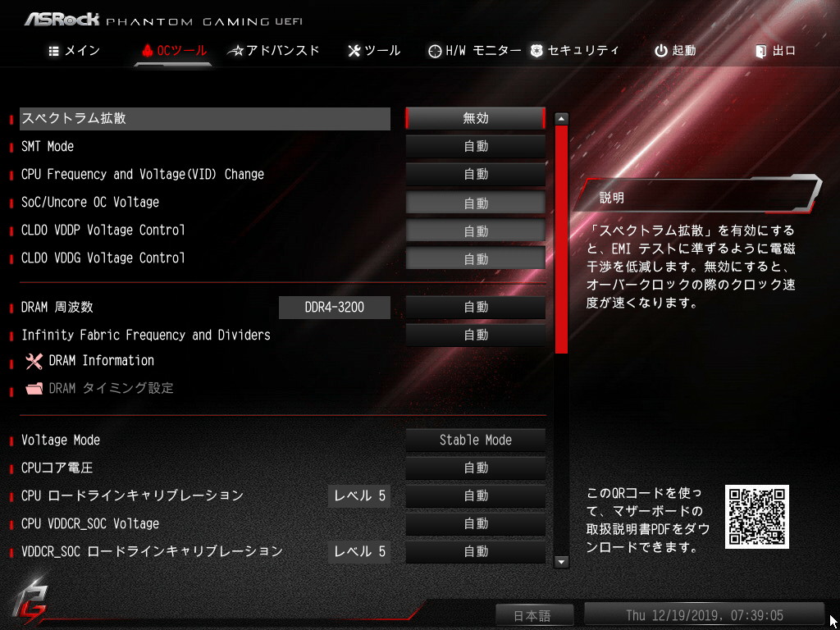840x630 pixels.
Task: Click the door icon beside 出口
Action: [760, 52]
